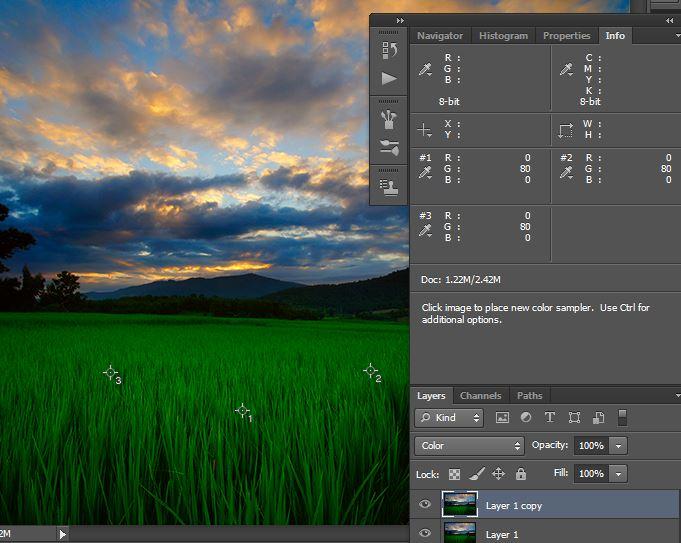Filter layers by smart object icon
This screenshot has width=681, height=543.
point(598,418)
